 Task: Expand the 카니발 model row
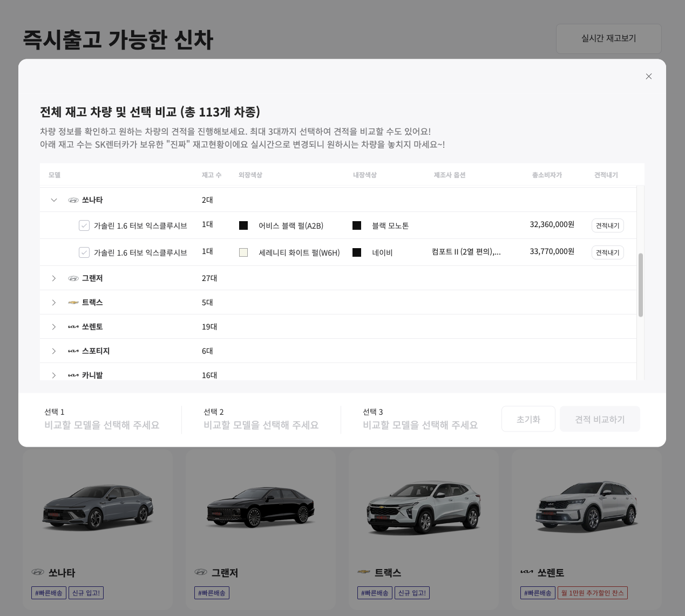coord(54,375)
